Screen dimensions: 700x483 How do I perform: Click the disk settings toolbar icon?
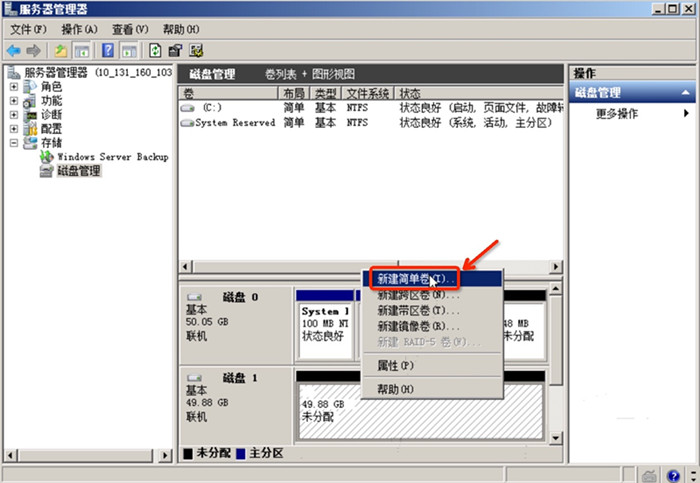pyautogui.click(x=196, y=50)
